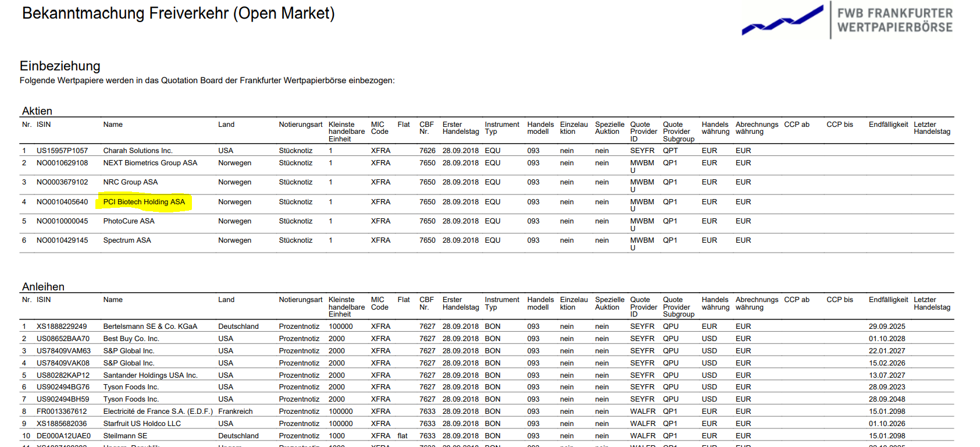
Task: Click ISIN US78409VAK08
Action: [63, 363]
